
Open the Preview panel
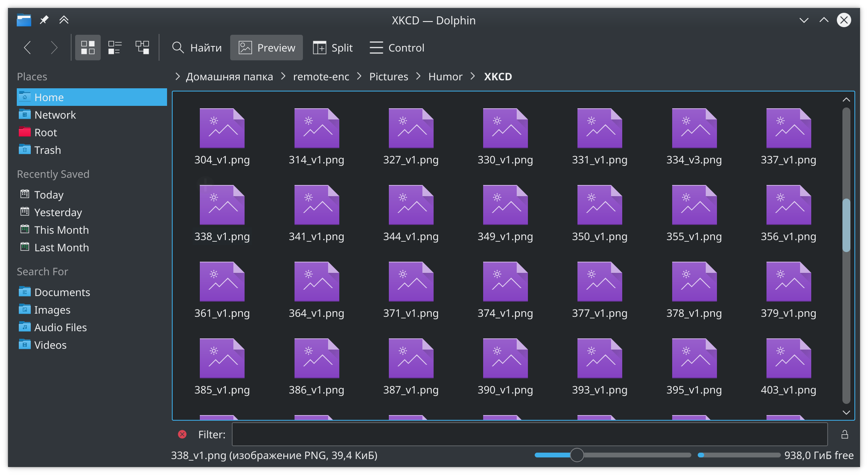[265, 48]
